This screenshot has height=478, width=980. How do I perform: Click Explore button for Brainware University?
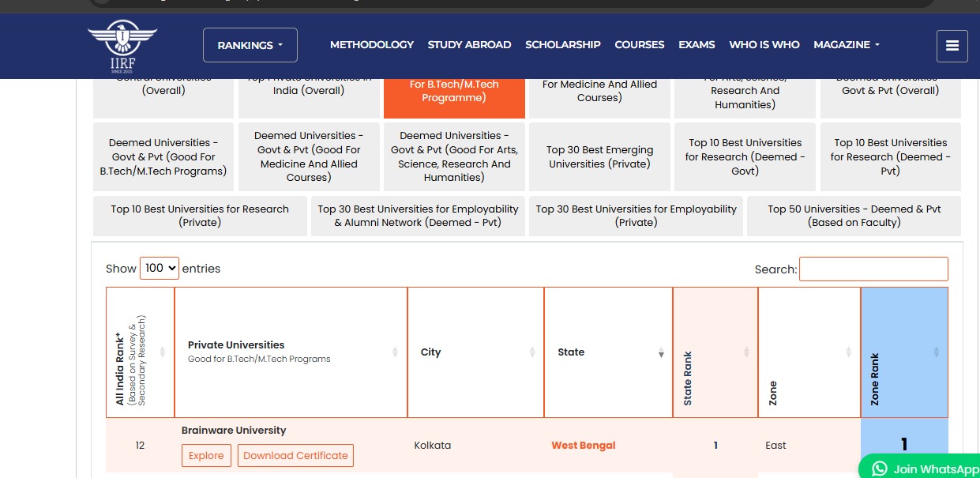(206, 456)
